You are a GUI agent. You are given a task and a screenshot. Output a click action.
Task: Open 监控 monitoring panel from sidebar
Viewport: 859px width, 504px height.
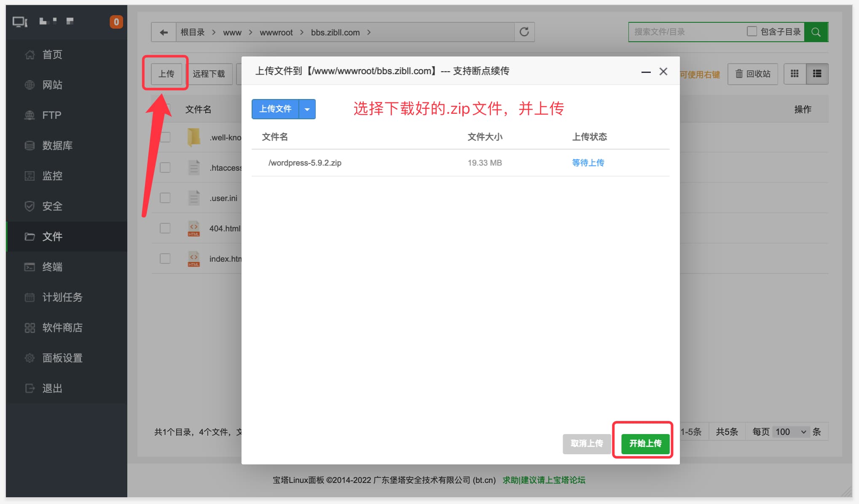point(52,176)
